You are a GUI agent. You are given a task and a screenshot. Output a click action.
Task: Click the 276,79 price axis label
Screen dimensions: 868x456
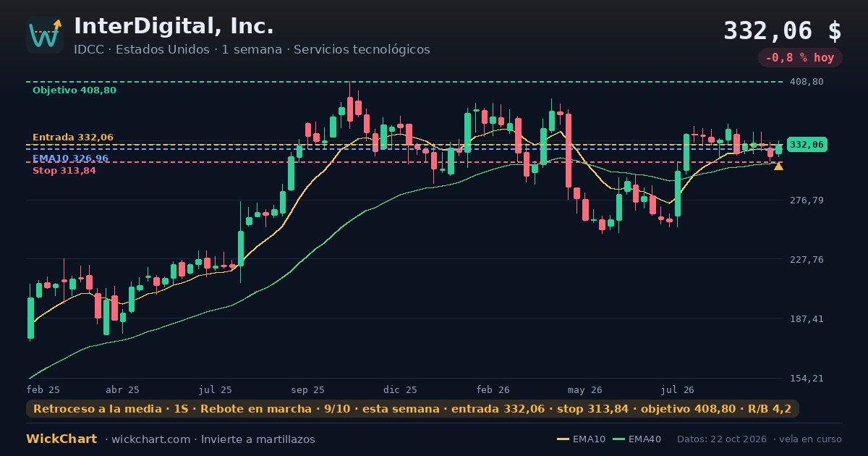[807, 200]
